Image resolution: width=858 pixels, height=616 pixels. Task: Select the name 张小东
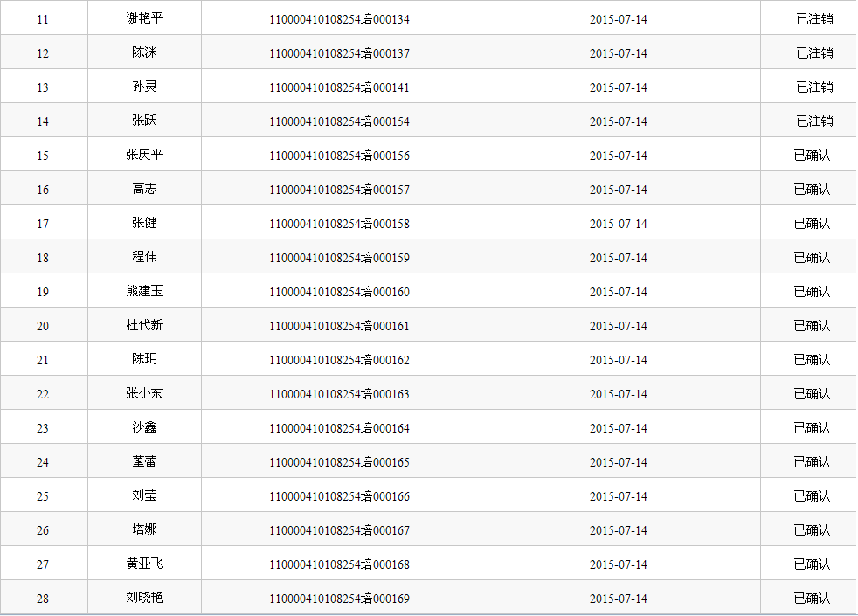click(144, 394)
